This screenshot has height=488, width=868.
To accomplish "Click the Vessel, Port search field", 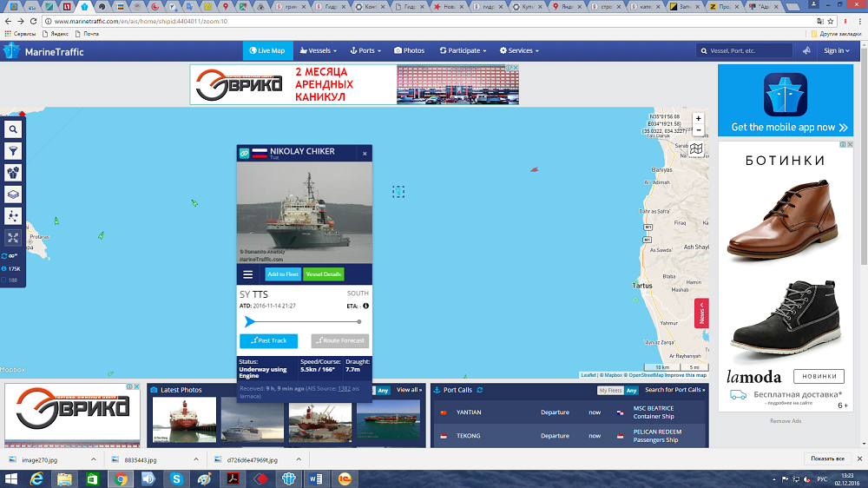I will click(744, 50).
